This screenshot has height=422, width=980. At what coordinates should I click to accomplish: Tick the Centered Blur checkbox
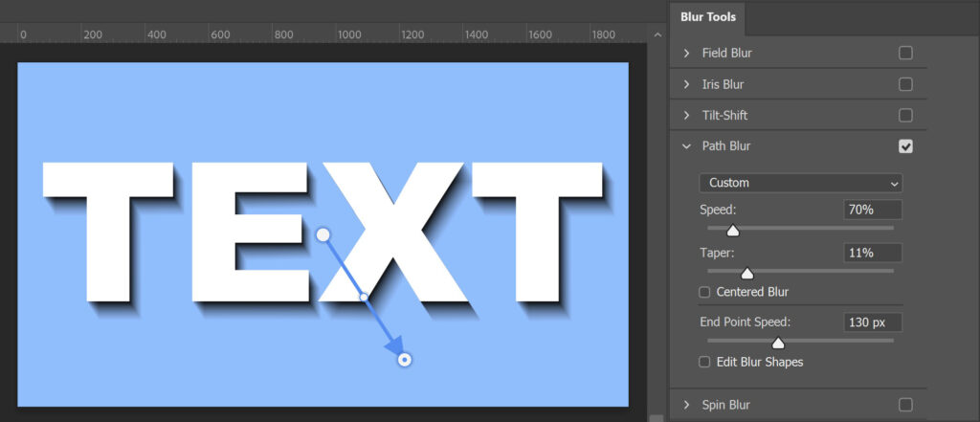[x=704, y=292]
